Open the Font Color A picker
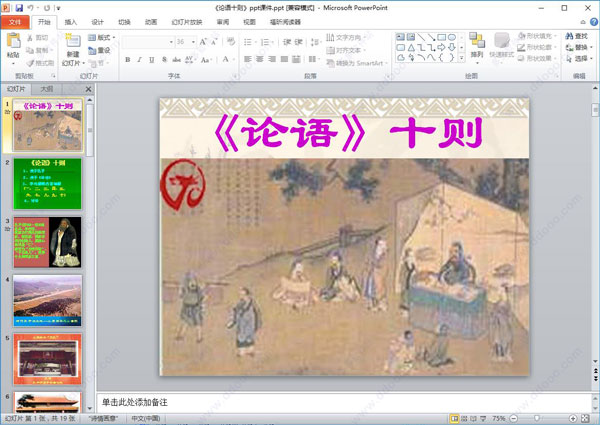The height and width of the screenshot is (425, 600). [x=225, y=59]
